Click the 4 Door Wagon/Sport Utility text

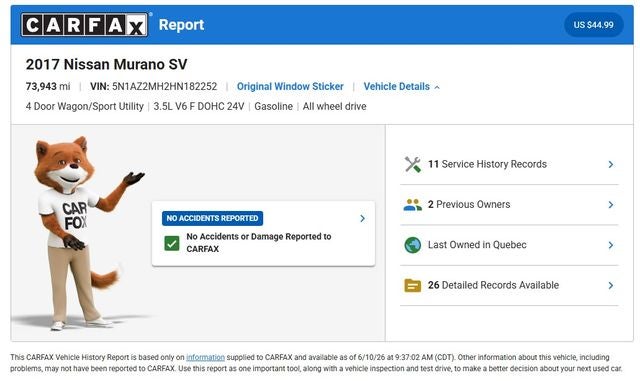click(x=84, y=107)
